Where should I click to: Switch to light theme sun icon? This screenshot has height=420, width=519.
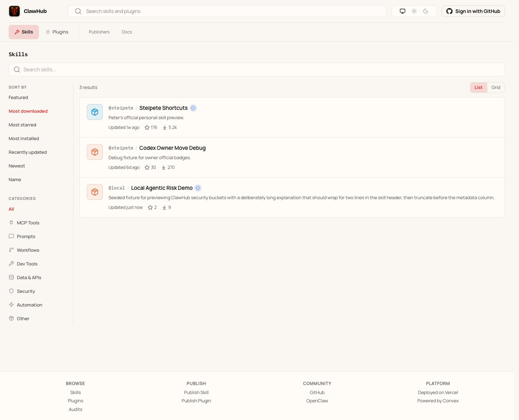click(414, 11)
